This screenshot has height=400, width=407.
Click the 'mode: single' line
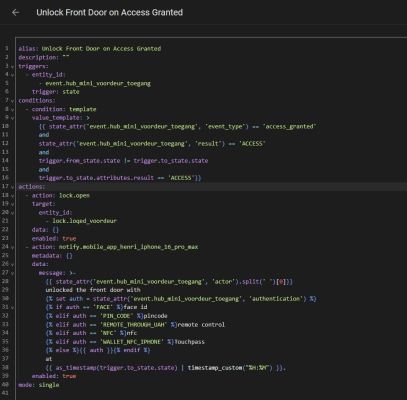coord(39,385)
